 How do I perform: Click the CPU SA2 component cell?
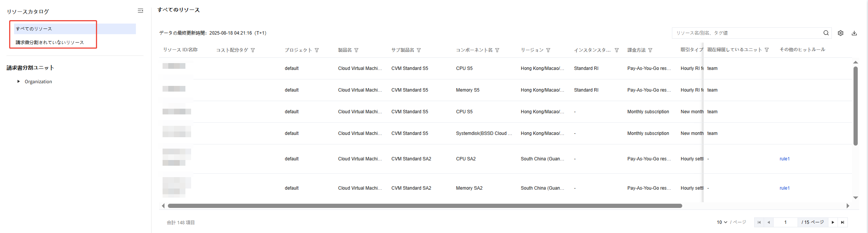click(x=466, y=159)
